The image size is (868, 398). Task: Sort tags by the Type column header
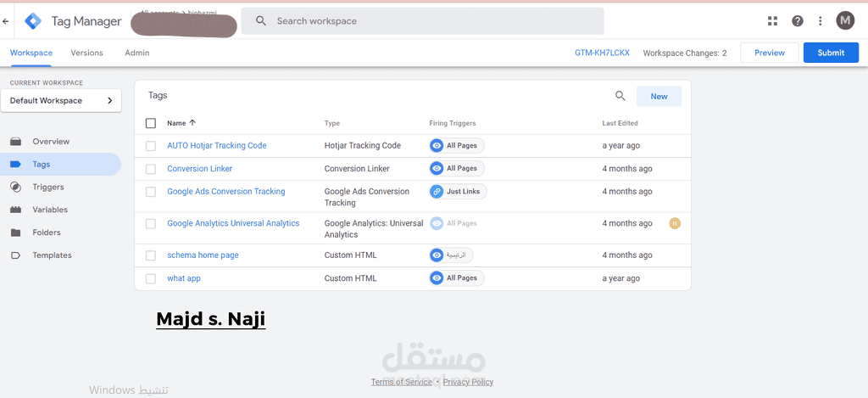point(332,123)
